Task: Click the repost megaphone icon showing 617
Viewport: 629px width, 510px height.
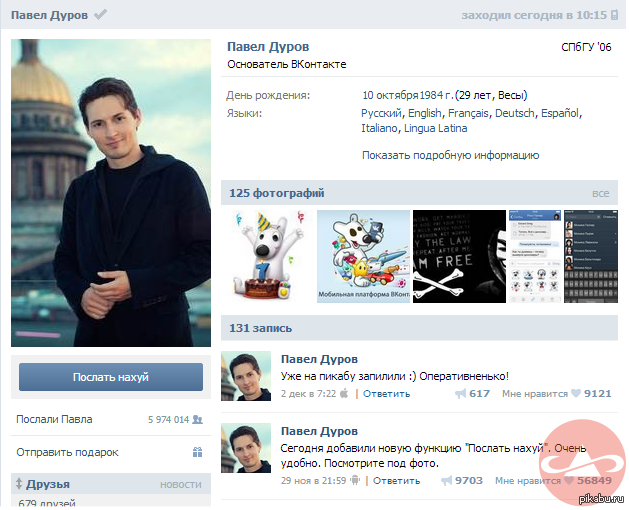Action: pyautogui.click(x=460, y=394)
